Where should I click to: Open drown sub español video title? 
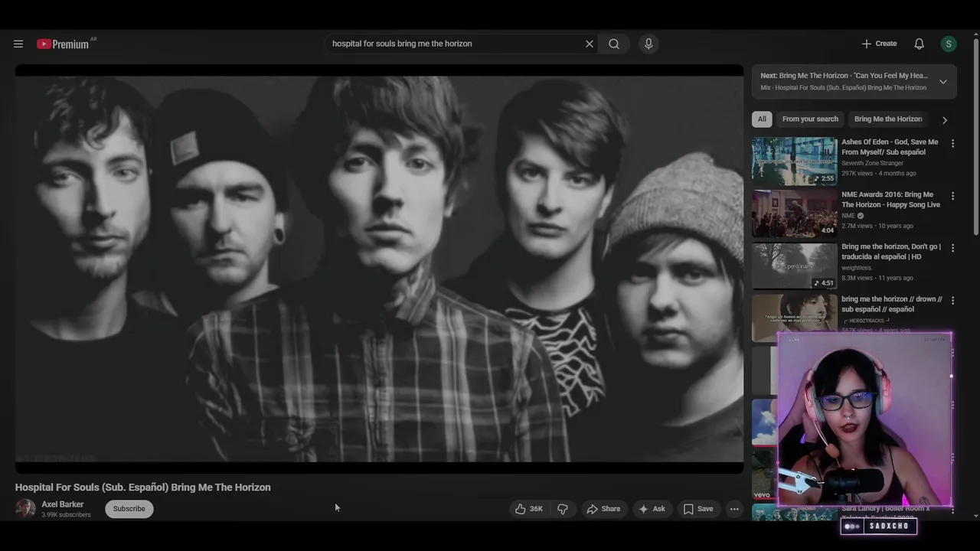pos(892,304)
